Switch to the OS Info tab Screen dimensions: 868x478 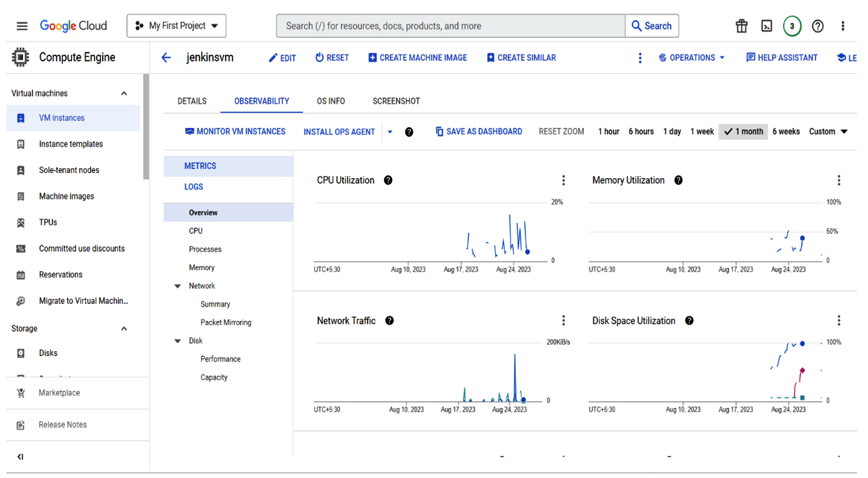[330, 101]
